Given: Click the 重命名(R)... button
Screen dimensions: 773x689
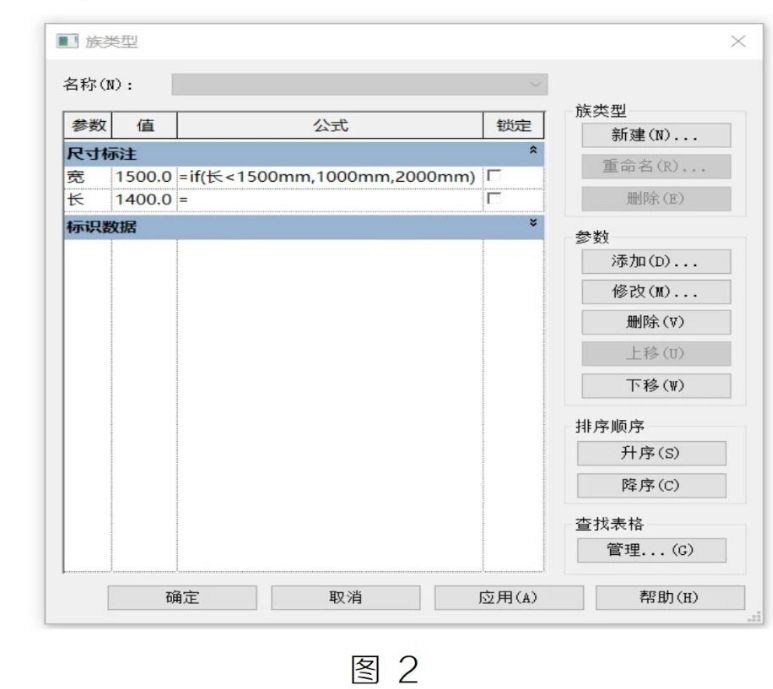Looking at the screenshot, I should tap(656, 167).
